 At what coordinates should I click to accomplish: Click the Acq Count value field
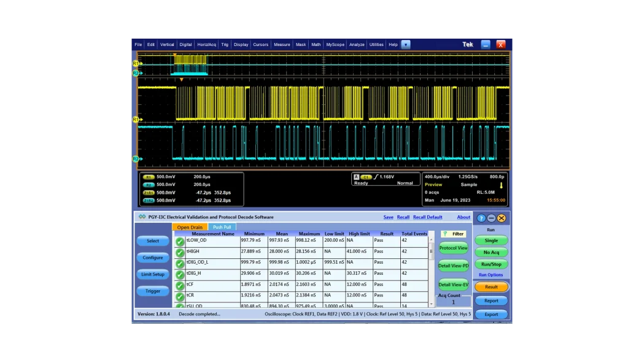click(x=454, y=302)
